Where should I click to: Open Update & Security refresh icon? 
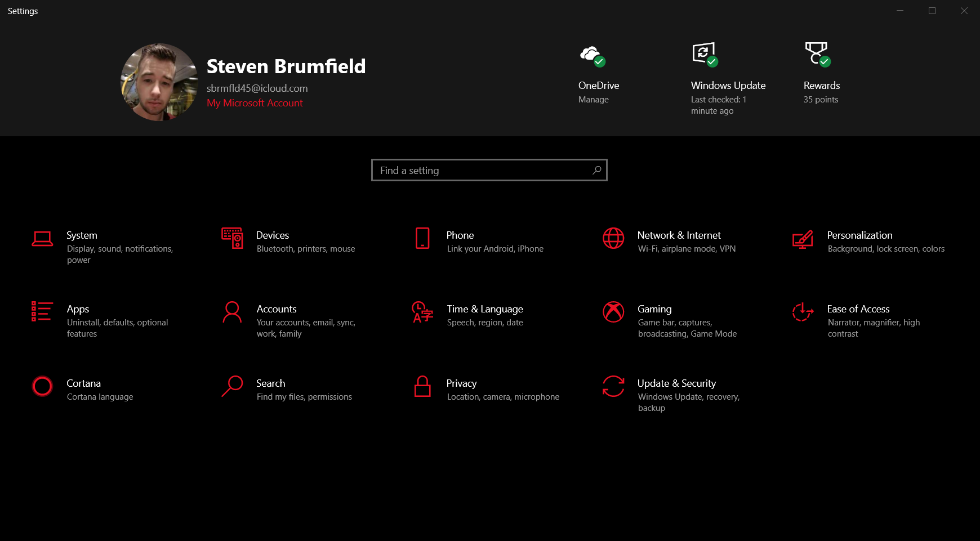[x=613, y=386]
